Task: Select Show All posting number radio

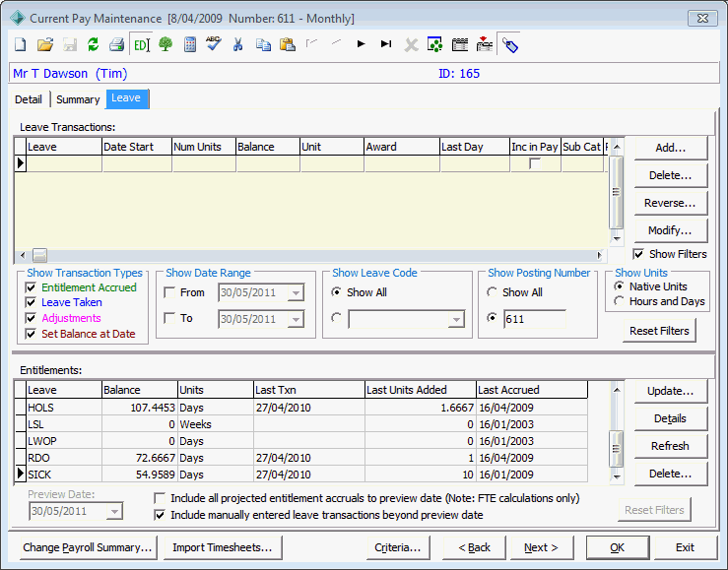Action: [x=492, y=292]
